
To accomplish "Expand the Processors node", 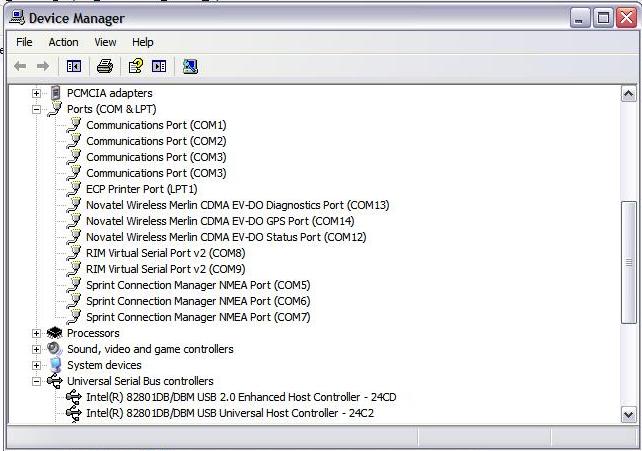I will 36,333.
